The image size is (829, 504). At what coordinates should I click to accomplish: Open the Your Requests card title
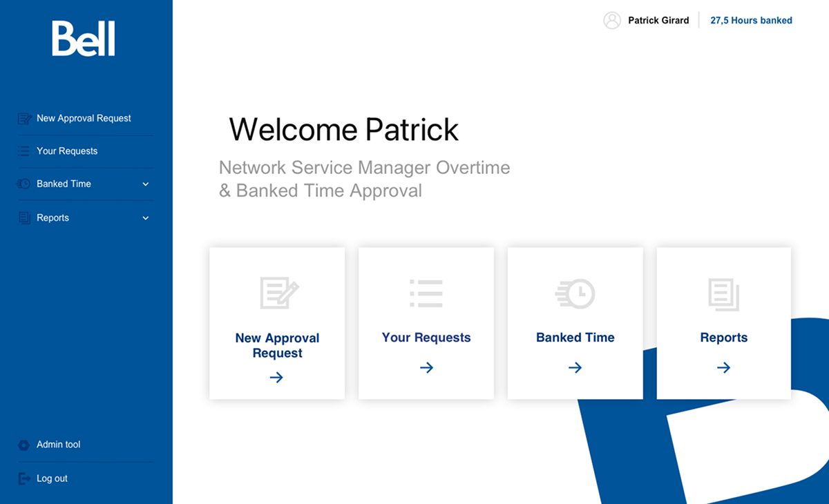click(426, 338)
